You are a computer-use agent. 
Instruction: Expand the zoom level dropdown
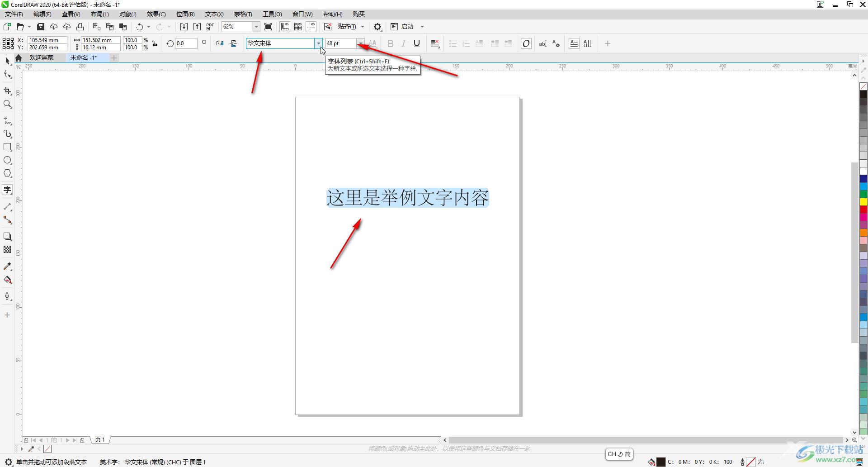(x=256, y=27)
